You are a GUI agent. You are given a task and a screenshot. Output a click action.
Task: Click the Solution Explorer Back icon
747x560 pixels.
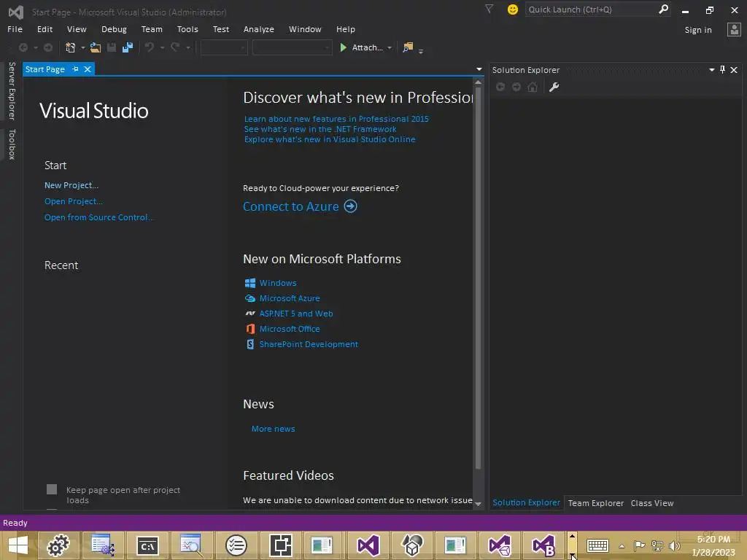(x=500, y=87)
